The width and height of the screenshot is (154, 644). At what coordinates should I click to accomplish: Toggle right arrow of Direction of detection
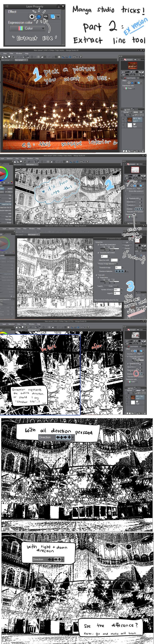coord(122,271)
